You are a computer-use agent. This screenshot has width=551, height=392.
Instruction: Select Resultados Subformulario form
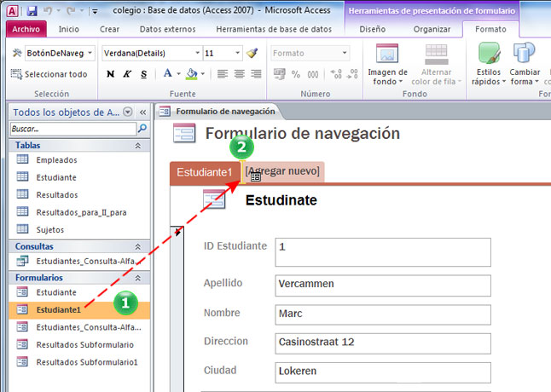click(x=79, y=344)
